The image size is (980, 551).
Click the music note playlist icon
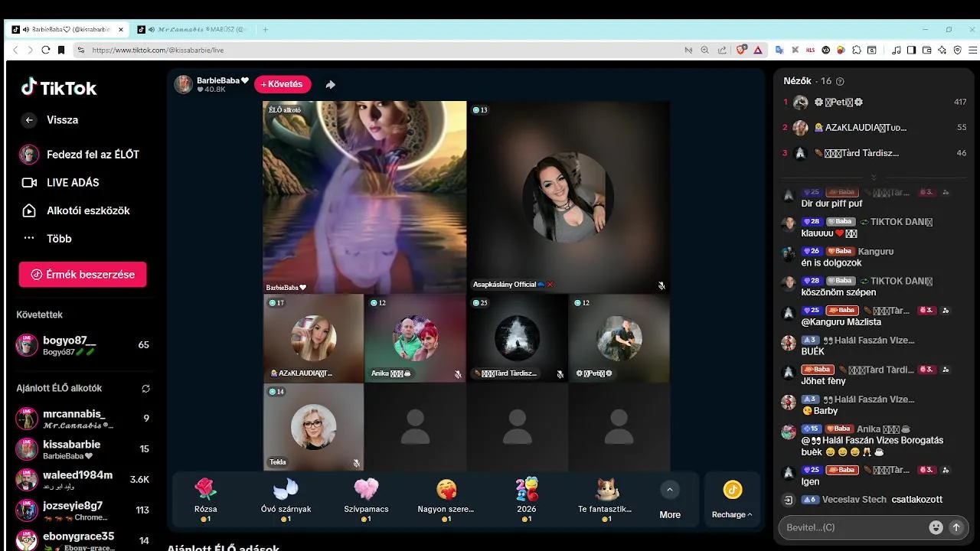click(897, 50)
